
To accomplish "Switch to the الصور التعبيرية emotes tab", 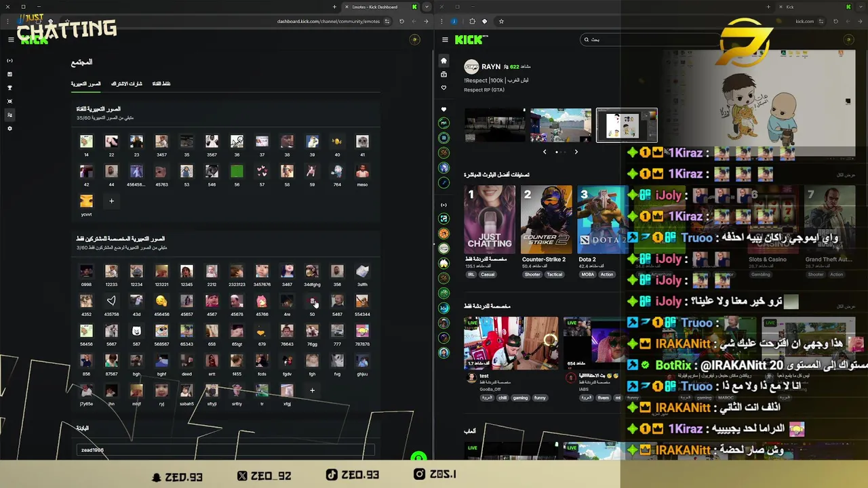I will click(x=85, y=83).
